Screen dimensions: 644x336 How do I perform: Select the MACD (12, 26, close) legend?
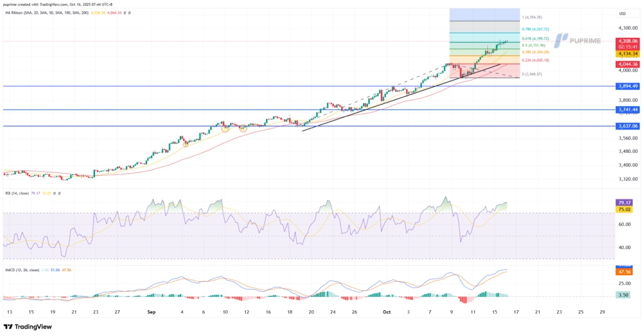(x=21, y=269)
